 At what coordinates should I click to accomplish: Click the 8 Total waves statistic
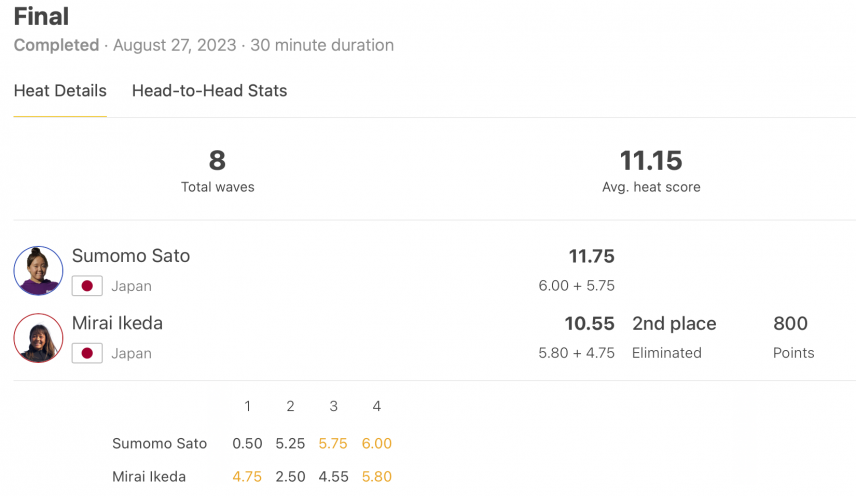tap(217, 160)
